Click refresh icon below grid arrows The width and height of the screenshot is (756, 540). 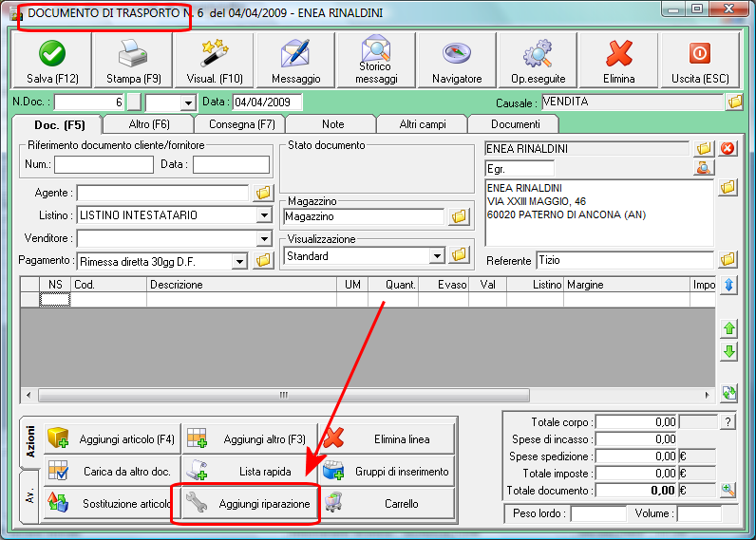pyautogui.click(x=729, y=393)
